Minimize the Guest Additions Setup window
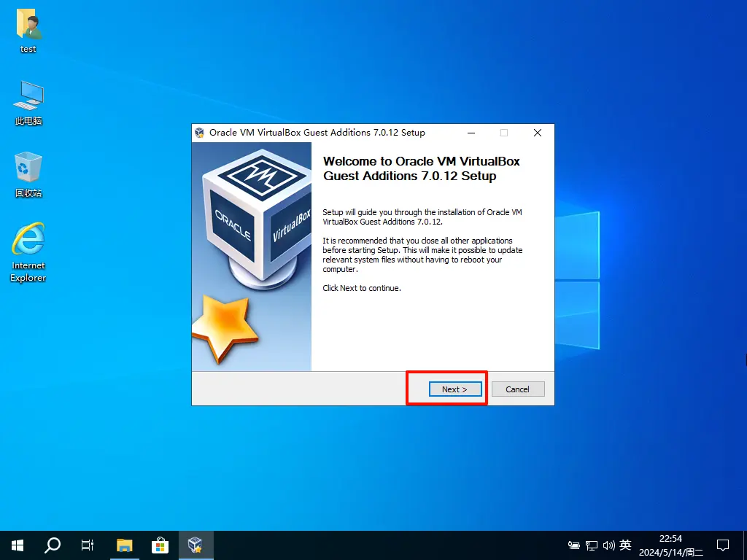 point(471,133)
